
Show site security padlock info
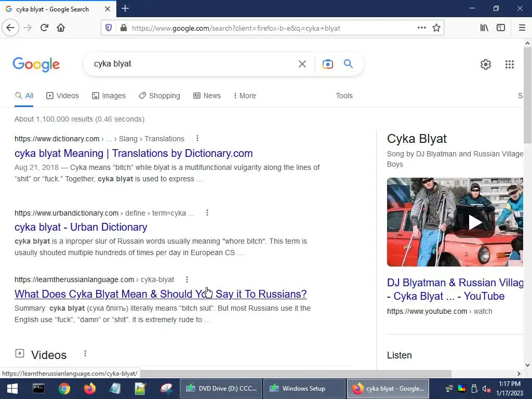point(124,28)
